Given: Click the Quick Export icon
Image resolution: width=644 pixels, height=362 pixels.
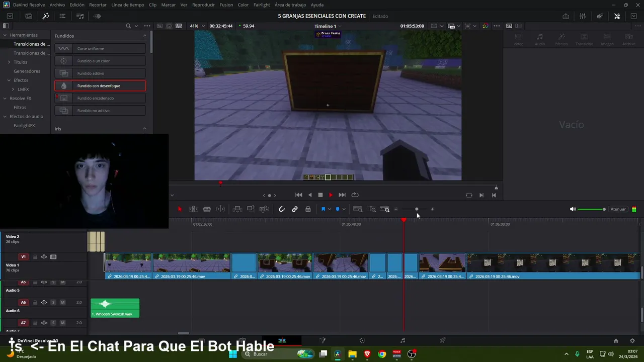Looking at the screenshot, I should click(x=566, y=16).
